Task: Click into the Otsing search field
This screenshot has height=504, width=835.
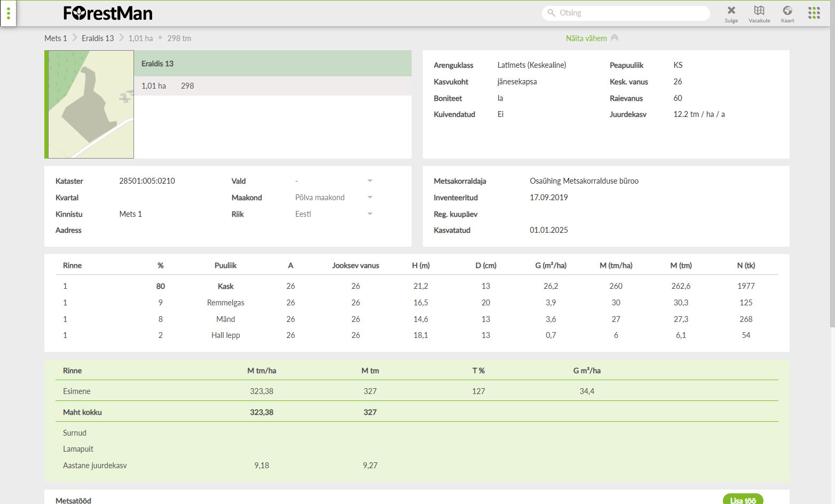Action: pos(630,13)
